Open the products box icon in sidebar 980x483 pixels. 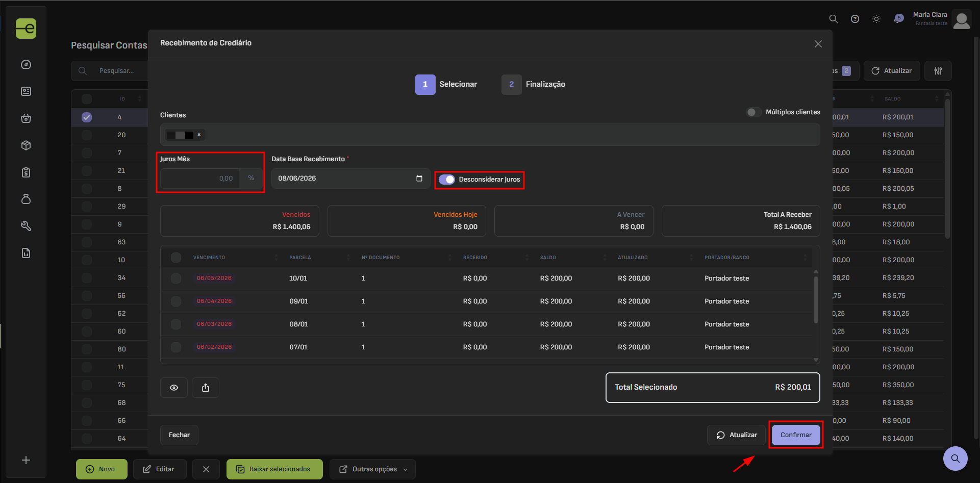click(x=26, y=145)
